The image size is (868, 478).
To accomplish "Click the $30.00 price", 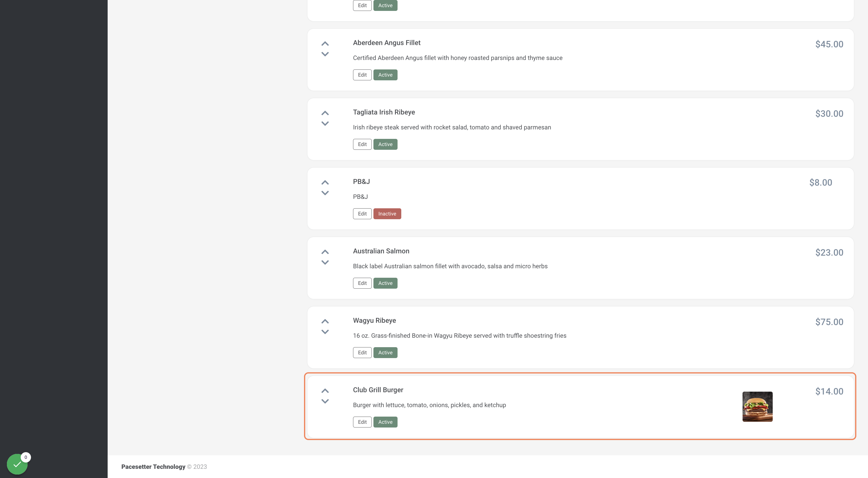I will [x=829, y=114].
